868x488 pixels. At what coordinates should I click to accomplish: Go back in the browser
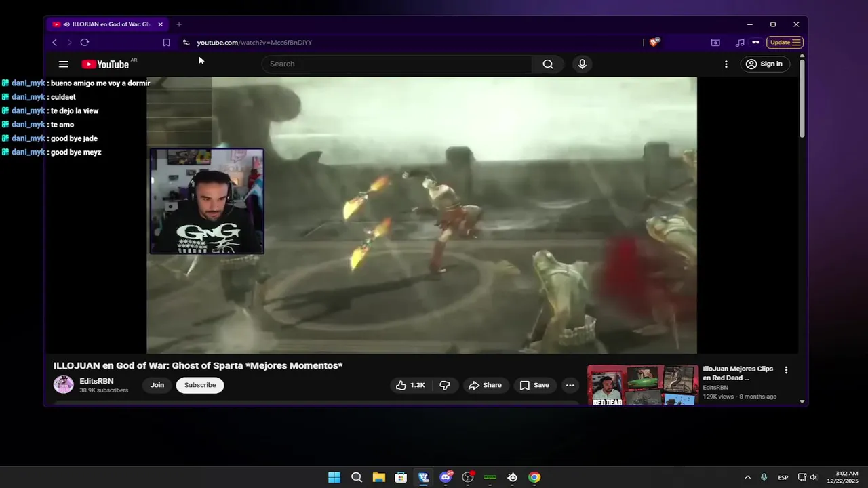point(54,43)
